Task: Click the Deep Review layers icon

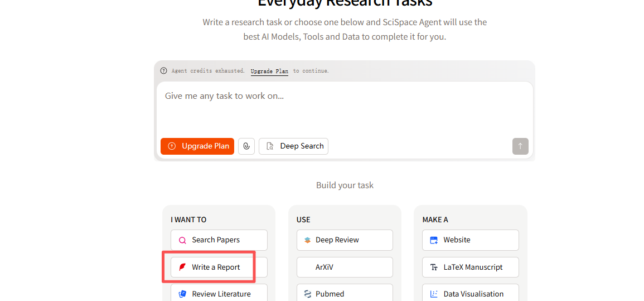Action: (x=308, y=240)
